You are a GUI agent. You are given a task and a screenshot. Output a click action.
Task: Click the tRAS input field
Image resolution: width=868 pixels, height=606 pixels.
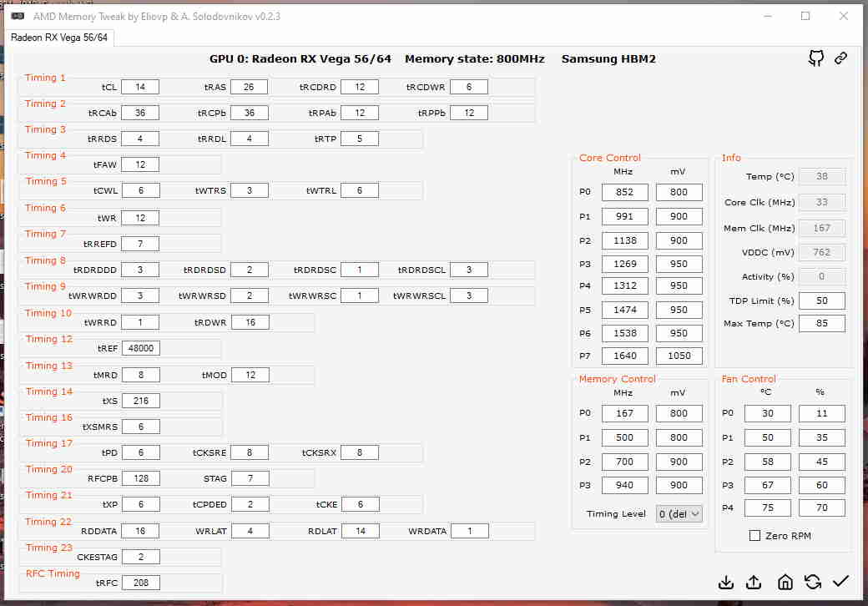[249, 87]
